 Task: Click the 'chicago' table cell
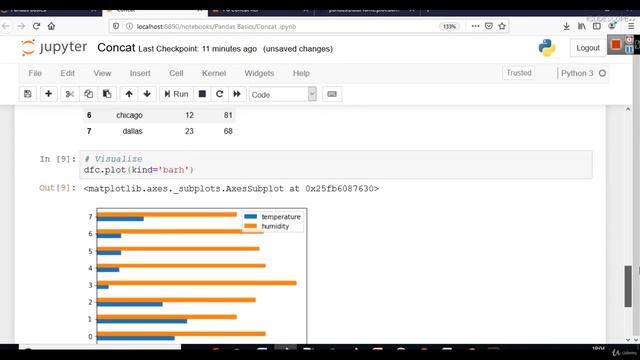click(129, 115)
